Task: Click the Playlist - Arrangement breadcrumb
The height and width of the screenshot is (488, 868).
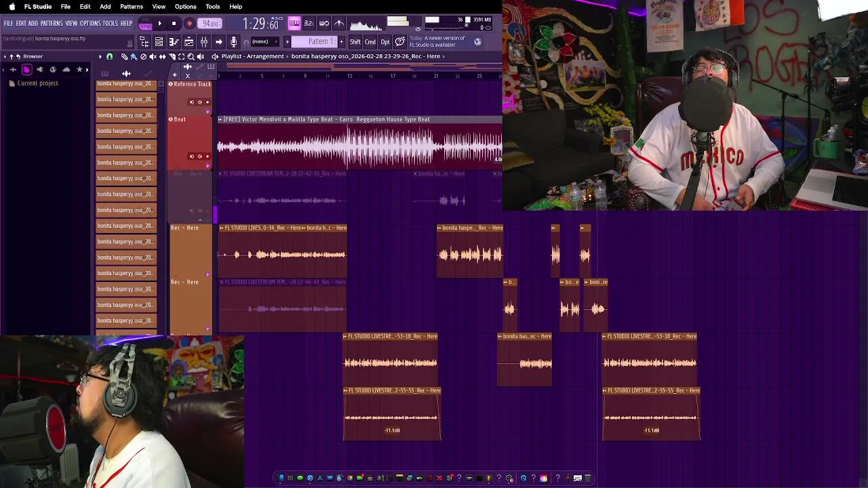Action: (x=252, y=56)
